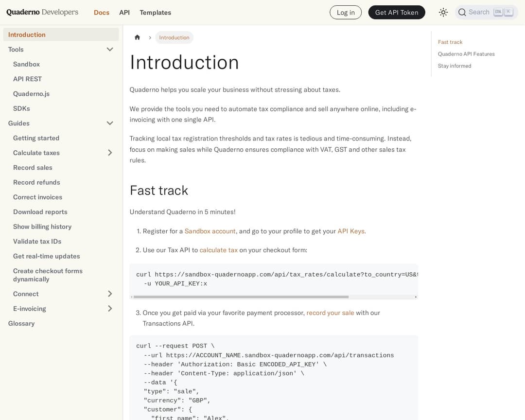Open Quaderno.js page
This screenshot has width=525, height=420.
(31, 94)
